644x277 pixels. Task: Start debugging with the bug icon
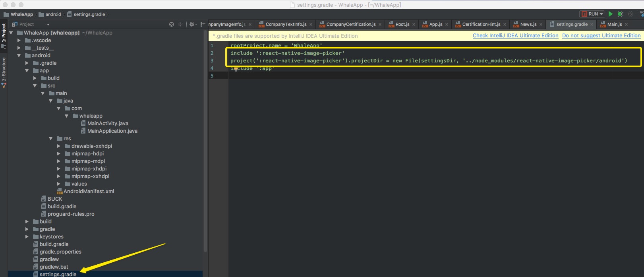620,14
